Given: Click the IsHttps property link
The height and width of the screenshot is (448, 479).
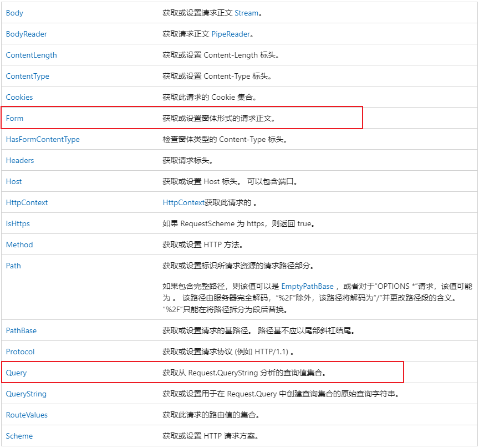Looking at the screenshot, I should click(x=18, y=223).
